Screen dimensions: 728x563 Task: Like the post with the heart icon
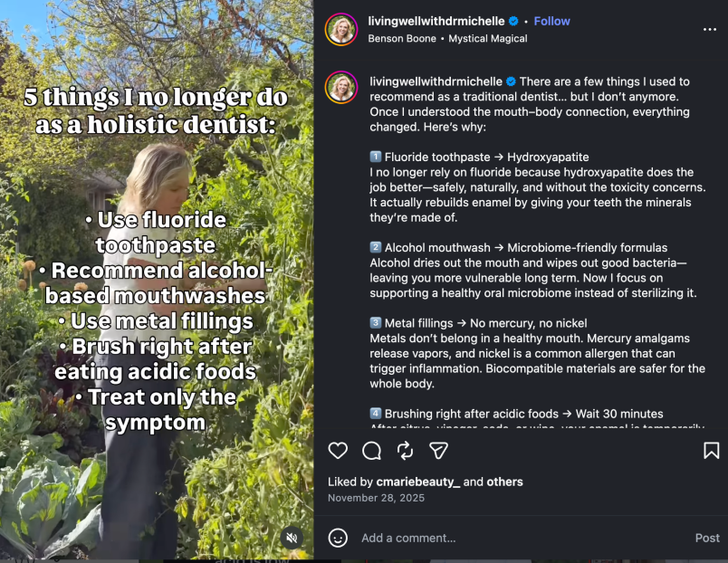pos(338,451)
